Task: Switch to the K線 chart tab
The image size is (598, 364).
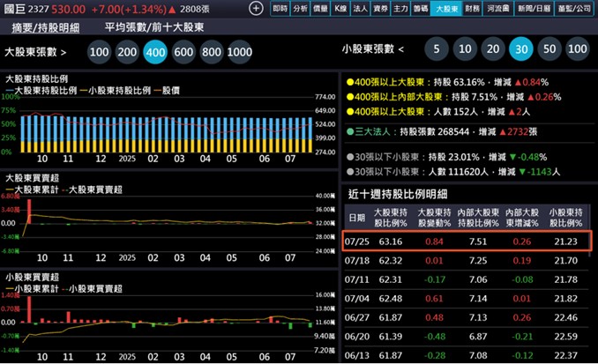Action: pos(340,8)
